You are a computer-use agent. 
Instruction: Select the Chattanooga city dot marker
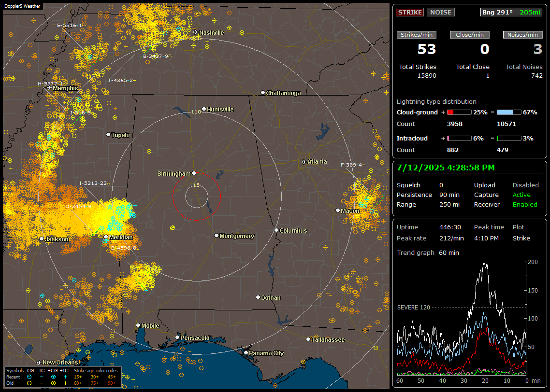point(263,93)
